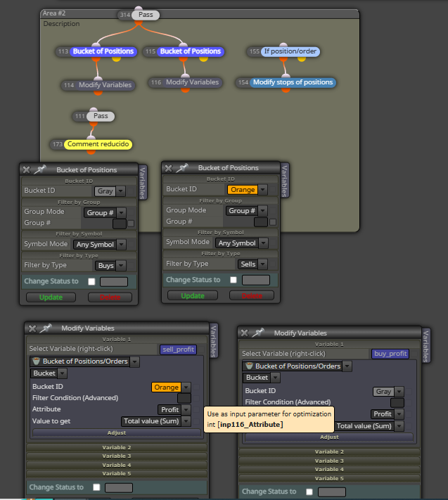Click orange output connector of node 114
The height and width of the screenshot is (500, 448).
click(98, 92)
